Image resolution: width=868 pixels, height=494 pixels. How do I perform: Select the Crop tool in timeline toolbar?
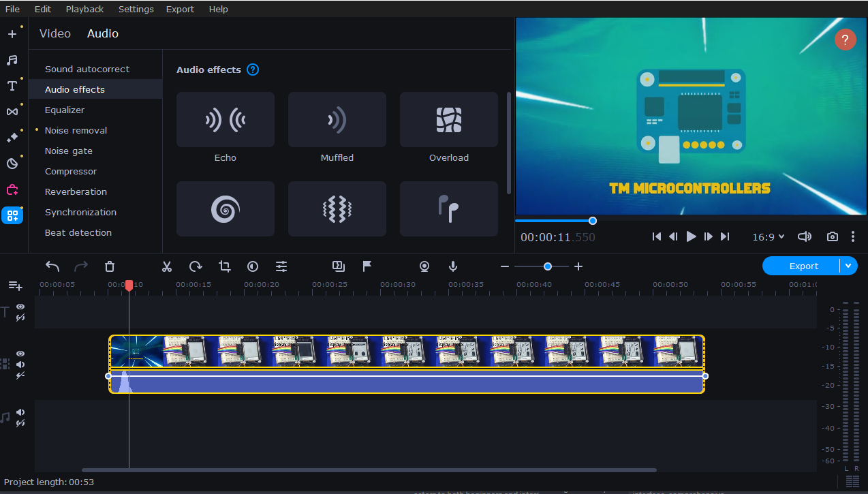coord(224,266)
